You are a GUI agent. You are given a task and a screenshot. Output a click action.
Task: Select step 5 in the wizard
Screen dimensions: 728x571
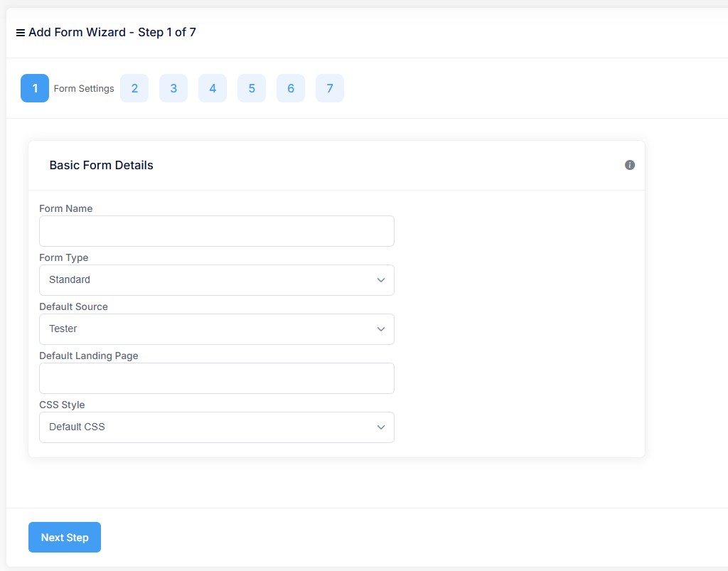pyautogui.click(x=252, y=88)
